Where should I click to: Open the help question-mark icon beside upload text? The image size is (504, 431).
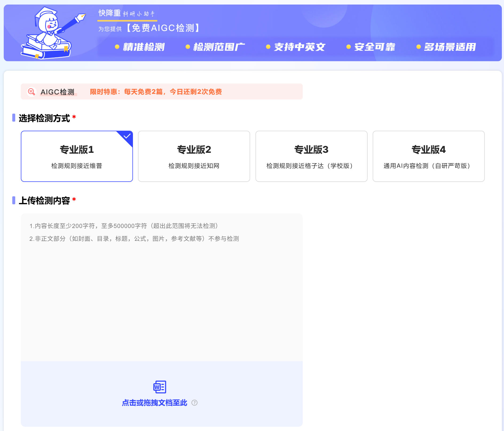pyautogui.click(x=195, y=403)
